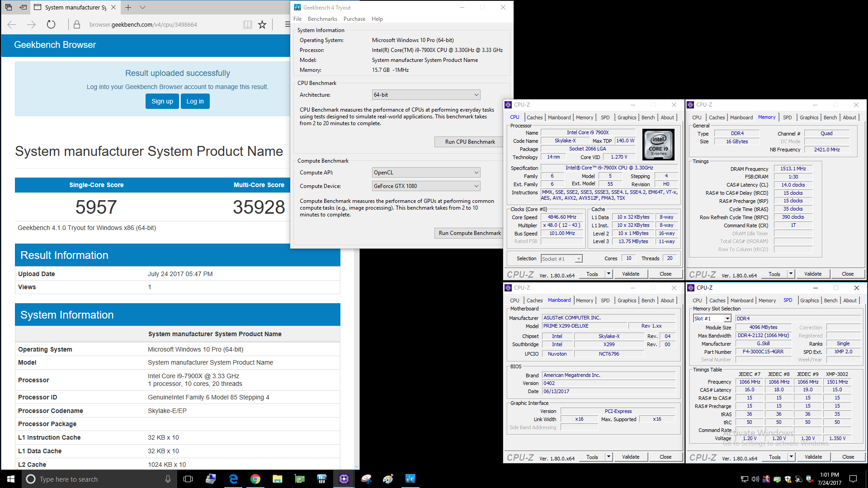Click Tools button in SPD window
Screen dimensions: 868x488
point(775,457)
